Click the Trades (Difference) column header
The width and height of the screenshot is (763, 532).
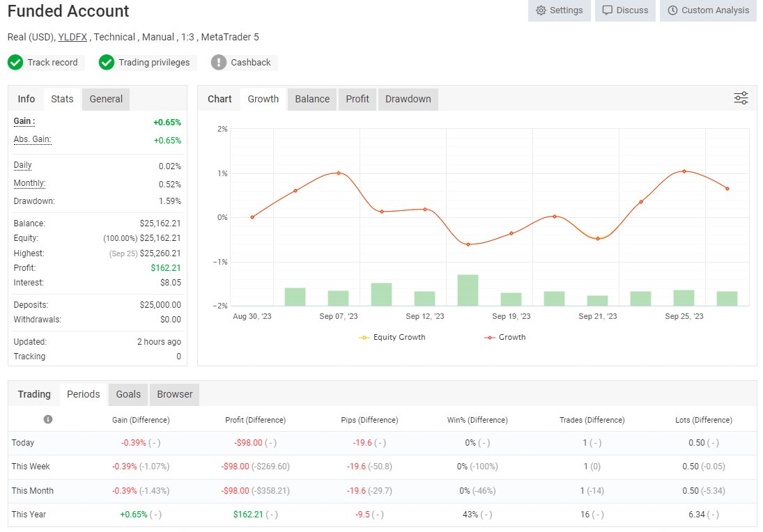pyautogui.click(x=592, y=420)
